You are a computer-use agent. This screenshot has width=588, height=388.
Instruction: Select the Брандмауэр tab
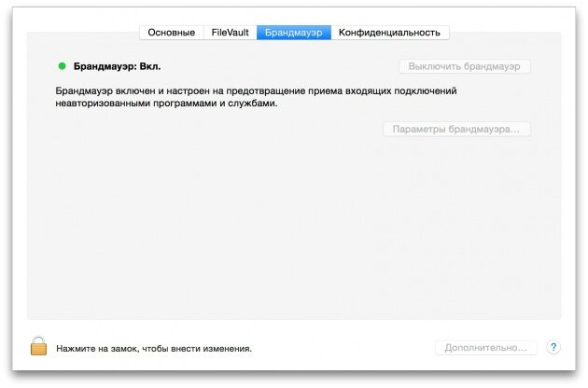(294, 33)
